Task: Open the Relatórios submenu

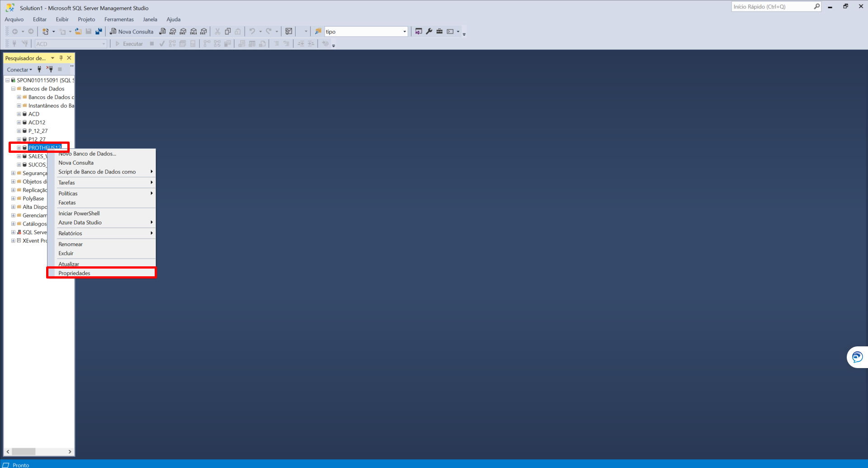Action: coord(102,233)
